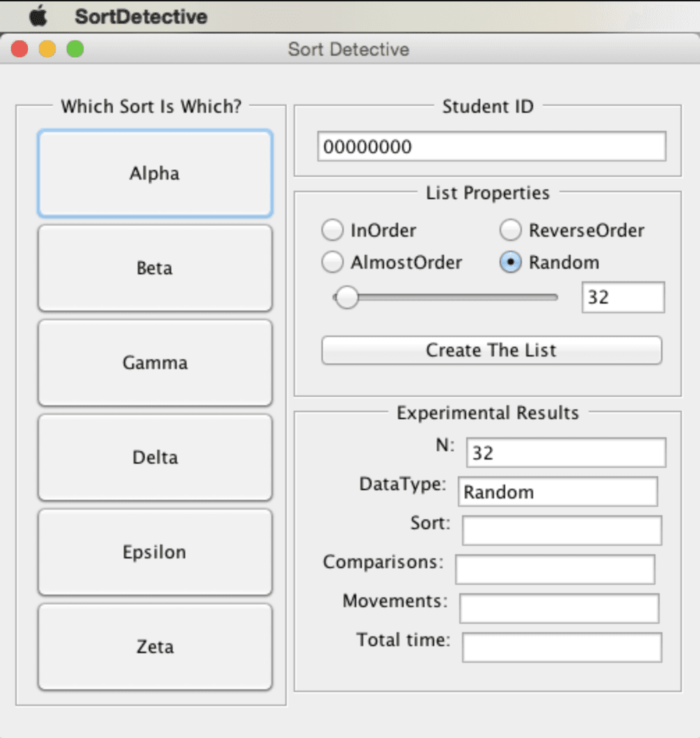Screen dimensions: 700x738
Task: Run the Beta sort
Action: [x=154, y=268]
